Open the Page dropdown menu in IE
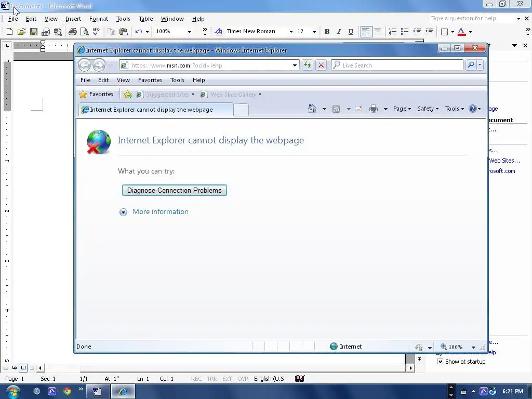The width and height of the screenshot is (532, 399). pyautogui.click(x=402, y=109)
